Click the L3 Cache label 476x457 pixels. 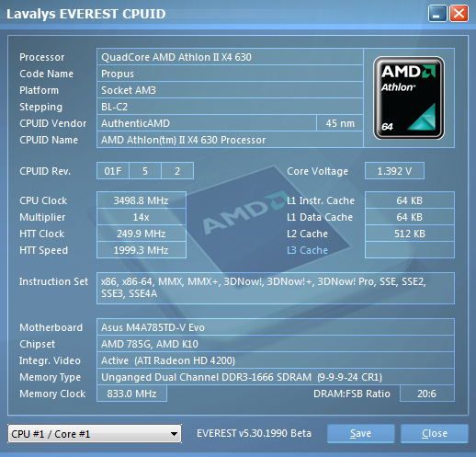pos(307,250)
